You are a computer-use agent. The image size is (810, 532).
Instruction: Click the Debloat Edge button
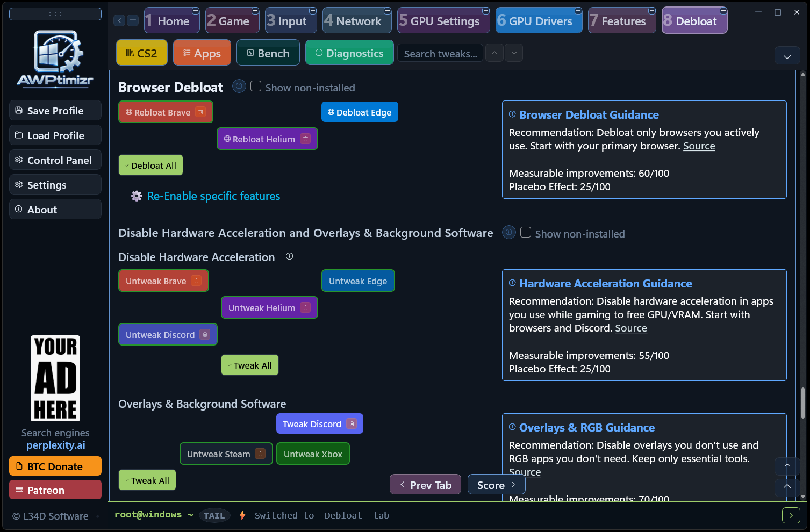(360, 112)
